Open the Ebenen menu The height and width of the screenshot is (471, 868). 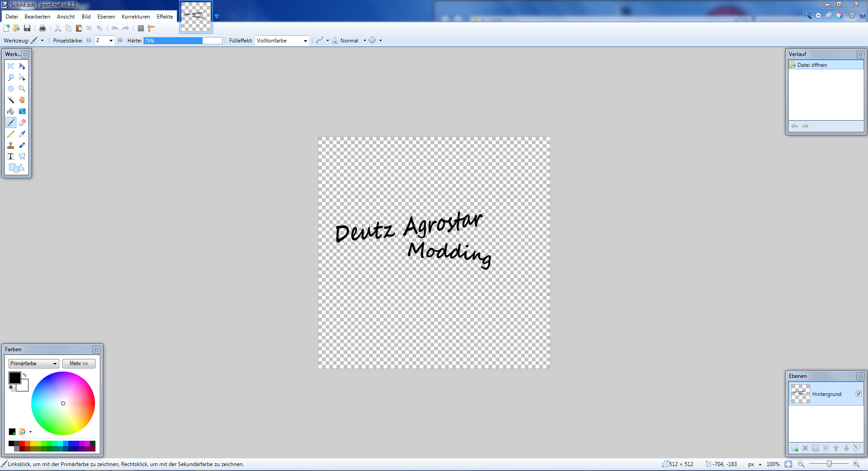click(x=106, y=17)
